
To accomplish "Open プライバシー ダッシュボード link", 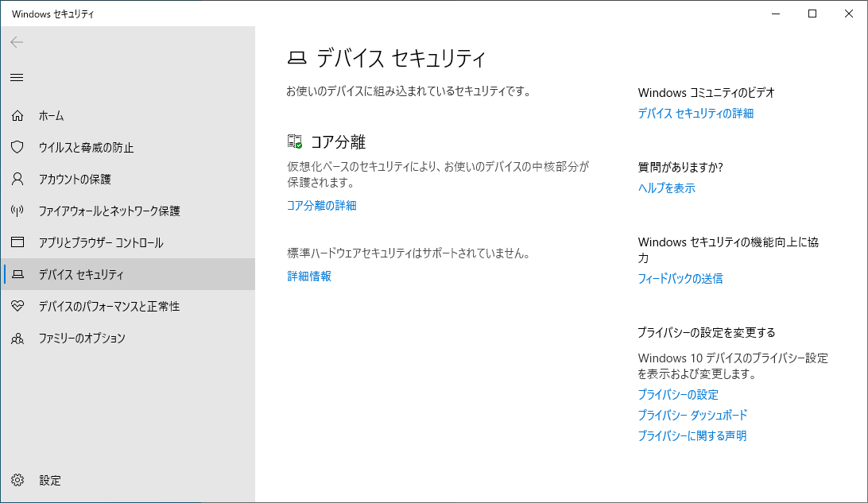I will (692, 415).
